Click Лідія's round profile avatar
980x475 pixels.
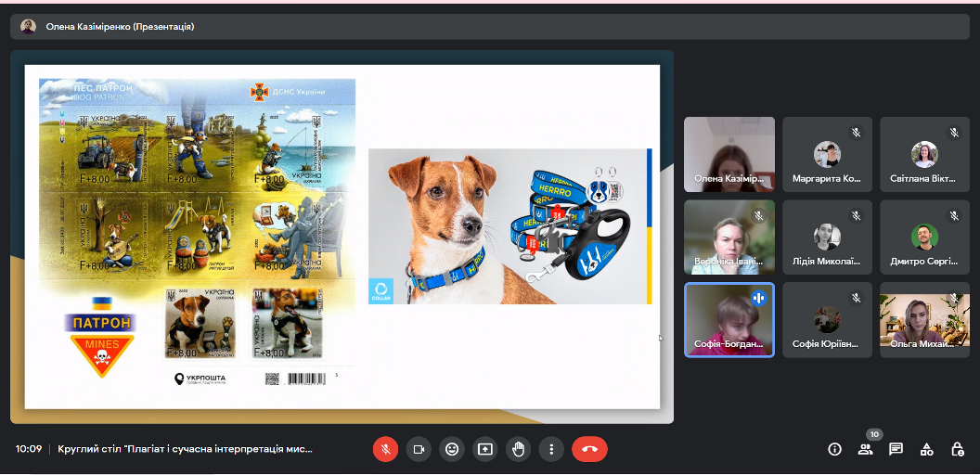pyautogui.click(x=827, y=237)
